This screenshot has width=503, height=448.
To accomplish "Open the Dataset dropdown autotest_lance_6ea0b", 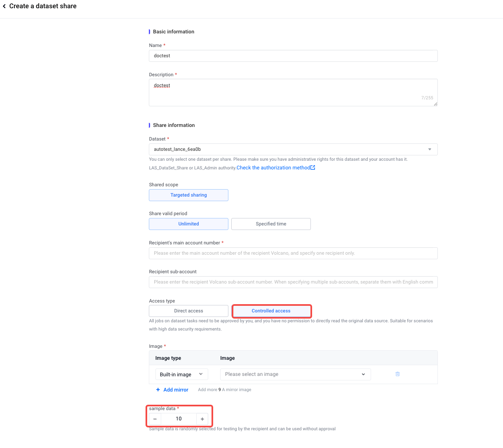I will pyautogui.click(x=293, y=150).
